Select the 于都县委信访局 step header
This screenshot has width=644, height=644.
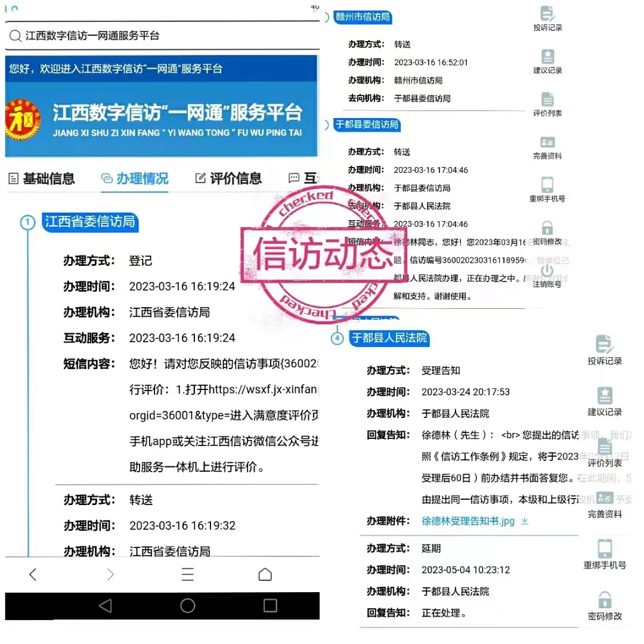(367, 125)
